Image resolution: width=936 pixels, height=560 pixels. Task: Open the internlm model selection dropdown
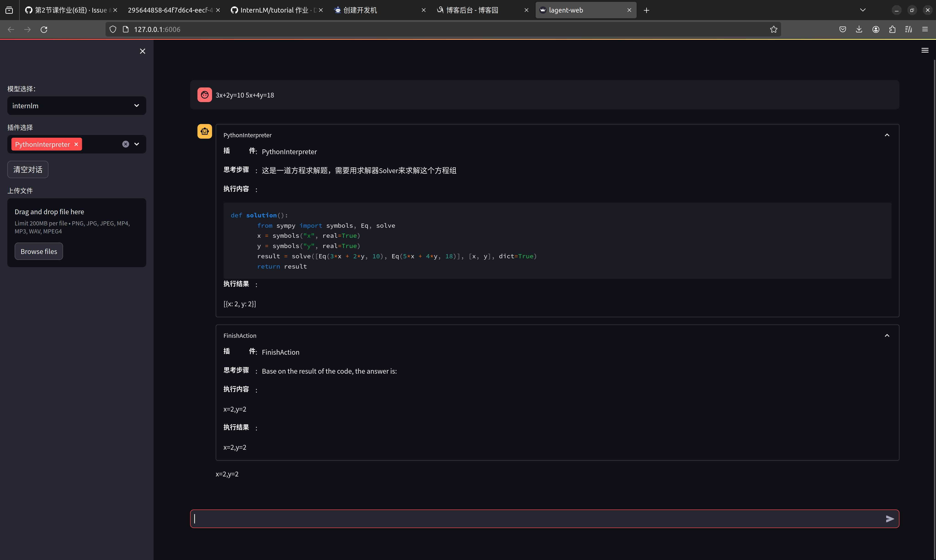77,106
